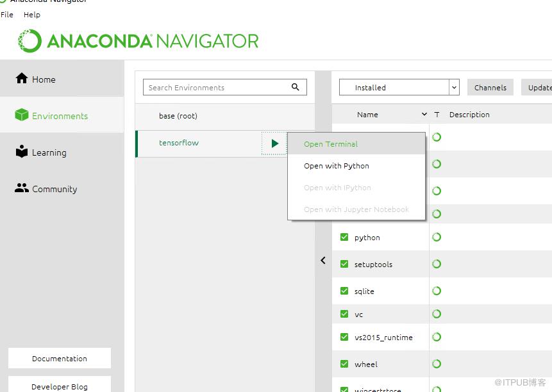Click the type circle icon for vc
The image size is (552, 392).
(437, 314)
